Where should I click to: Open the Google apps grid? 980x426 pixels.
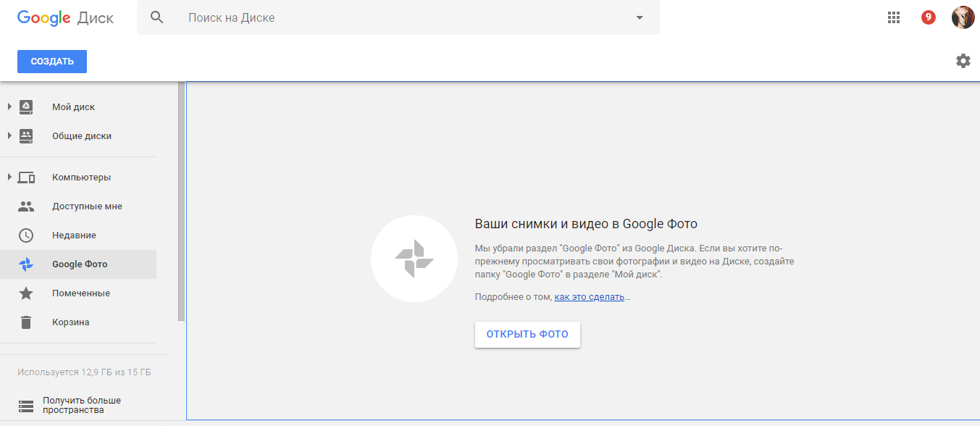(x=894, y=17)
